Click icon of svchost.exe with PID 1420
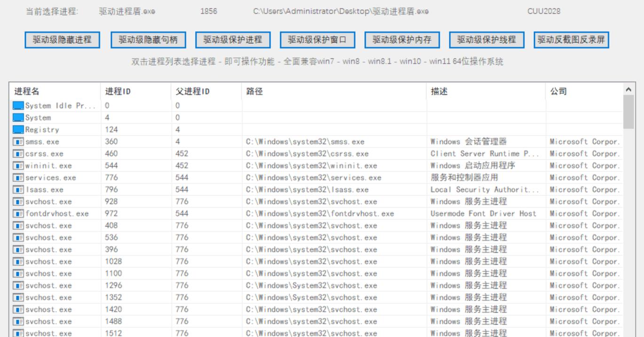The image size is (644, 337). 18,310
